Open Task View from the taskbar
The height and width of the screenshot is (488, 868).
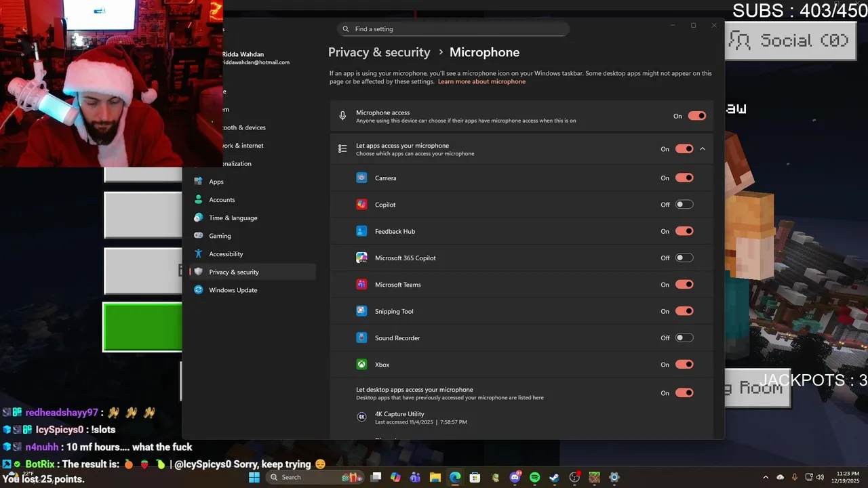click(x=376, y=477)
